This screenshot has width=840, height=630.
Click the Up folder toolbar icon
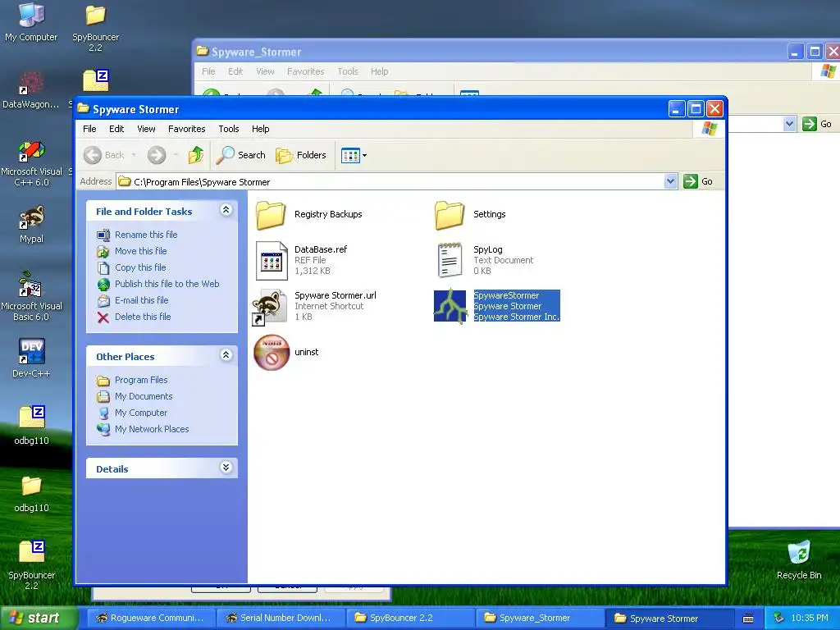point(196,155)
